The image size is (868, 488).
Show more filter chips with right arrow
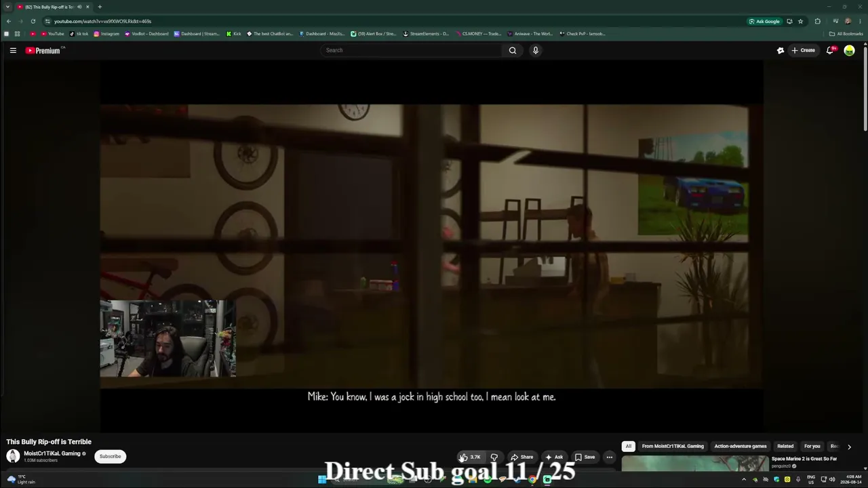(x=849, y=447)
